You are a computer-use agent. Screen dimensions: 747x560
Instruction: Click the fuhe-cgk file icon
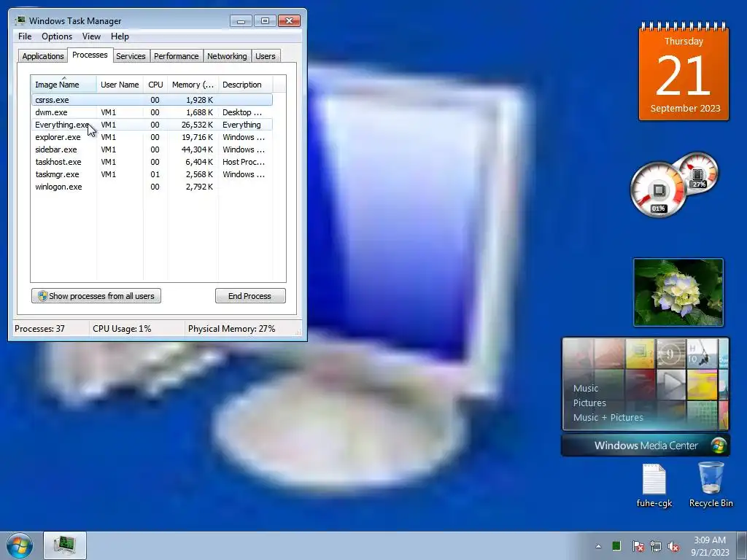tap(654, 486)
